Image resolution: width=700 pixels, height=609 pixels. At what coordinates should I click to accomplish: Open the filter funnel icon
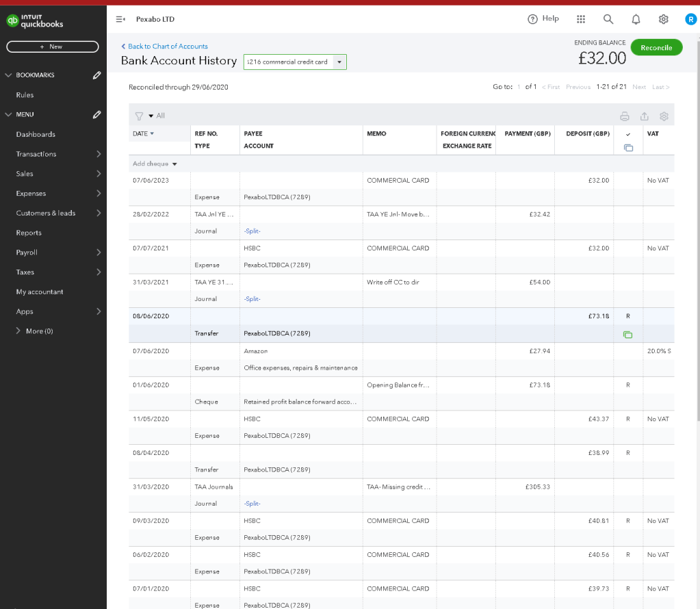[x=139, y=116]
